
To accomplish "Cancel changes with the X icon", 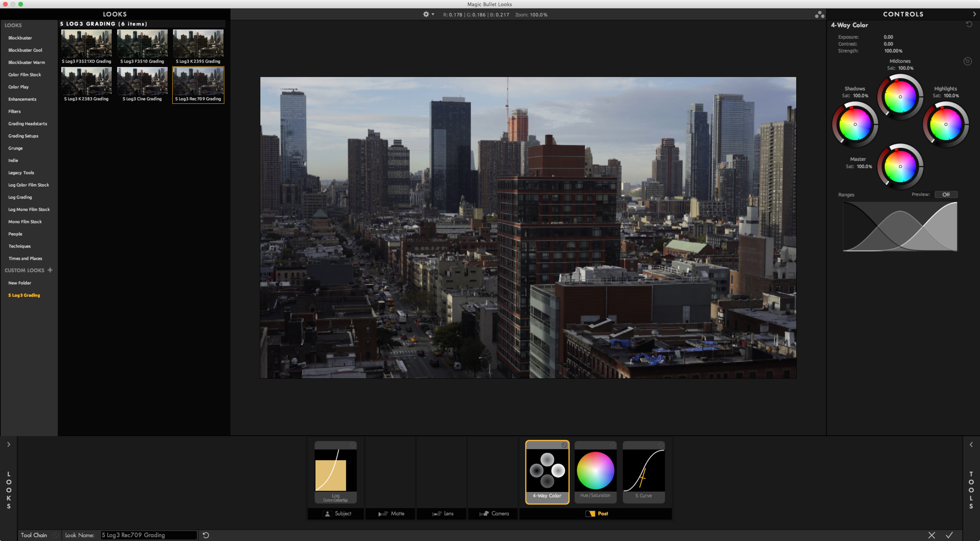I will click(x=931, y=535).
